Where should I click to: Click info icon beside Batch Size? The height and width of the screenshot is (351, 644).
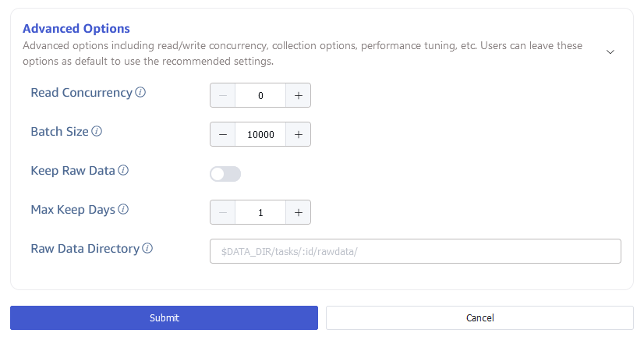click(x=97, y=131)
